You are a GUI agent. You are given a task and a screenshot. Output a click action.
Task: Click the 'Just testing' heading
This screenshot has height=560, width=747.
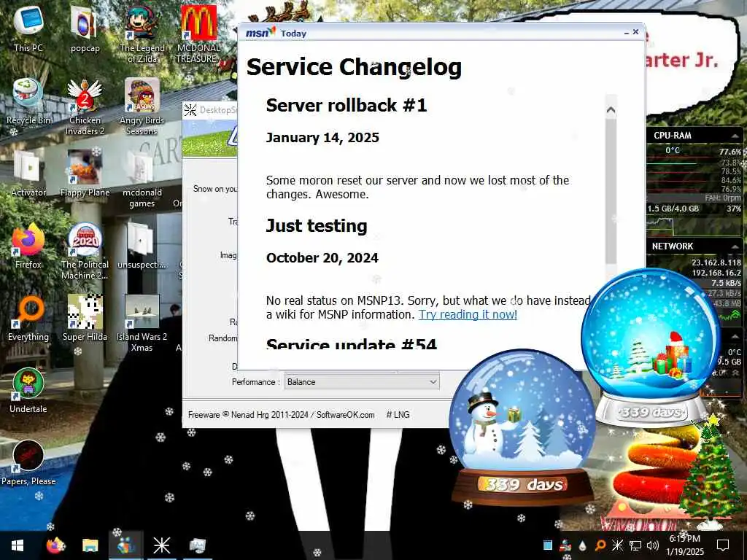pos(317,226)
